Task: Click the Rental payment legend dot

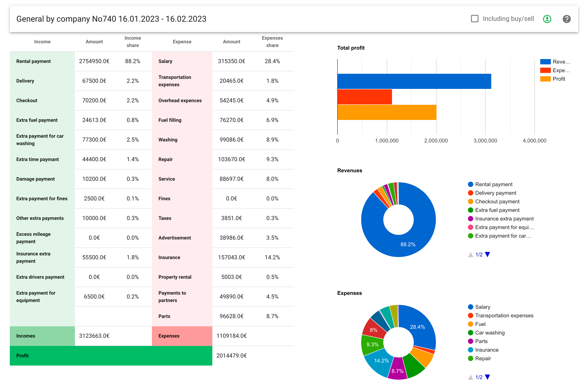Action: [470, 184]
